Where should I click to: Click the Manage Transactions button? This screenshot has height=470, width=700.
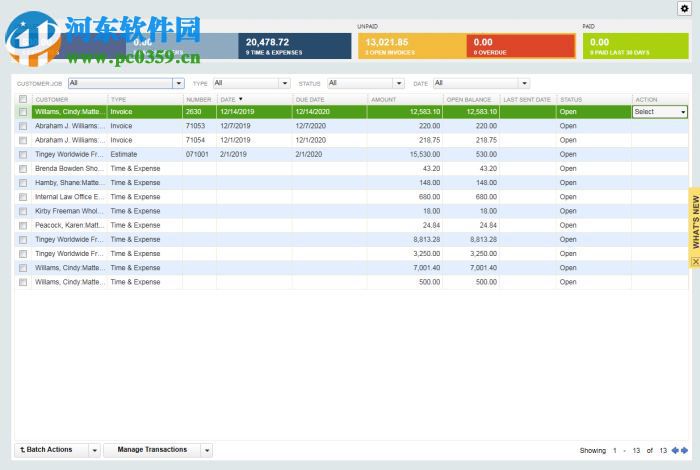pos(152,450)
